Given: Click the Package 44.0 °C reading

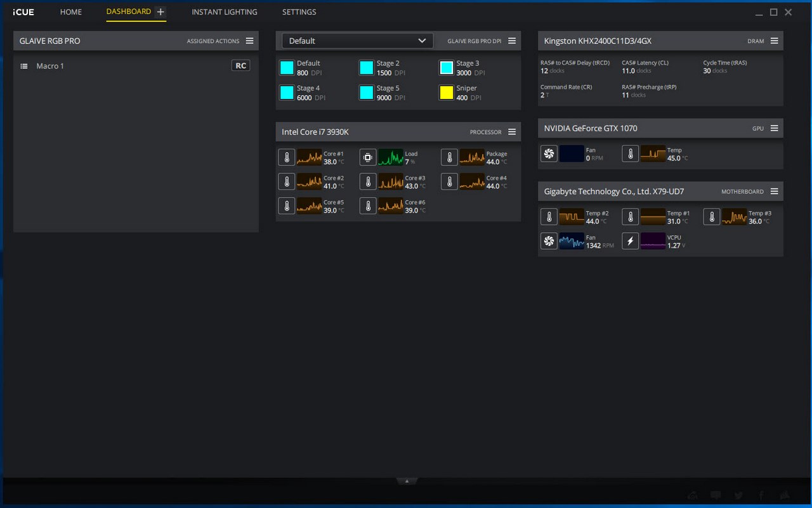Looking at the screenshot, I should 497,162.
